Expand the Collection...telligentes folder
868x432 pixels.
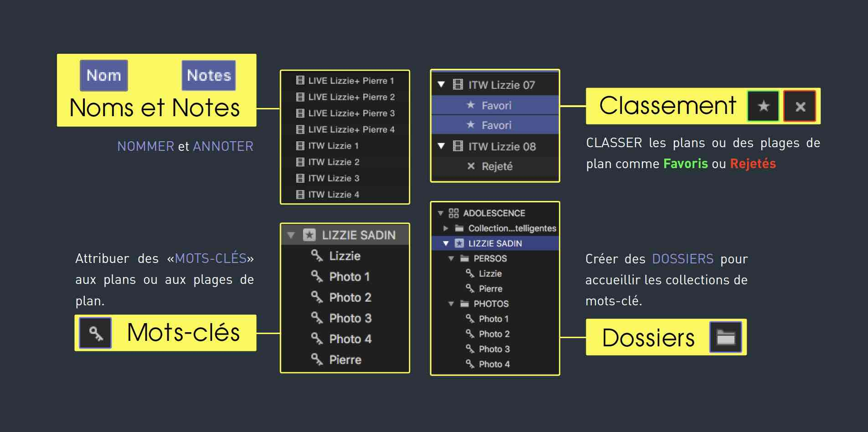446,228
